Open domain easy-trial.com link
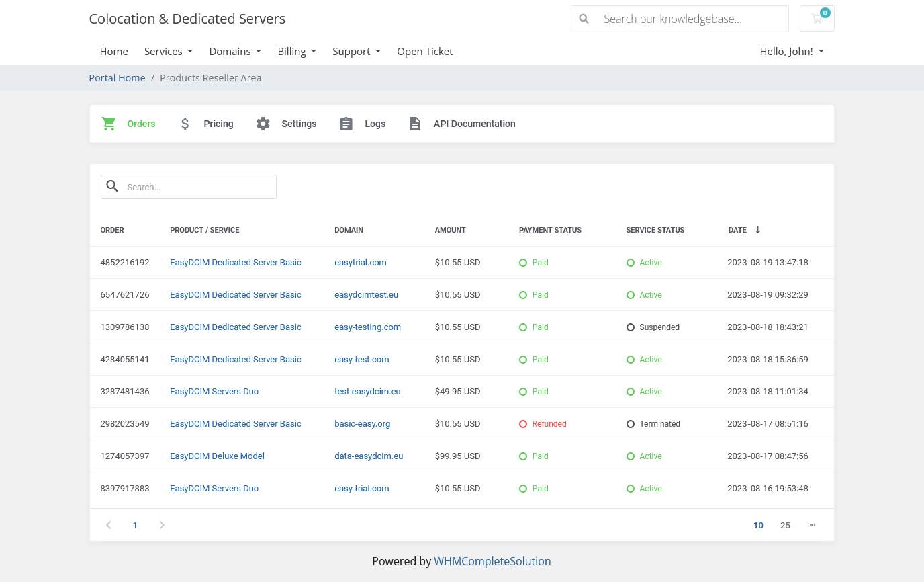The height and width of the screenshot is (582, 924). click(x=362, y=489)
